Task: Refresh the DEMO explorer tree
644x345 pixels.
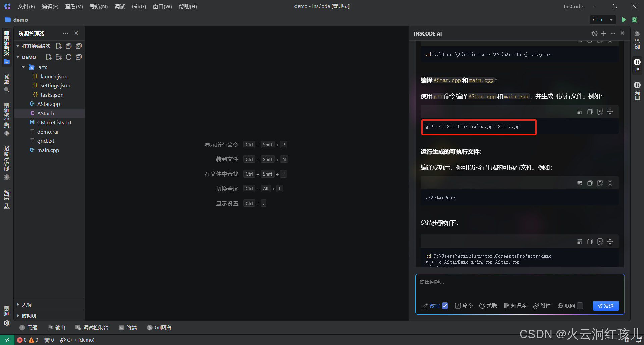Action: tap(68, 57)
